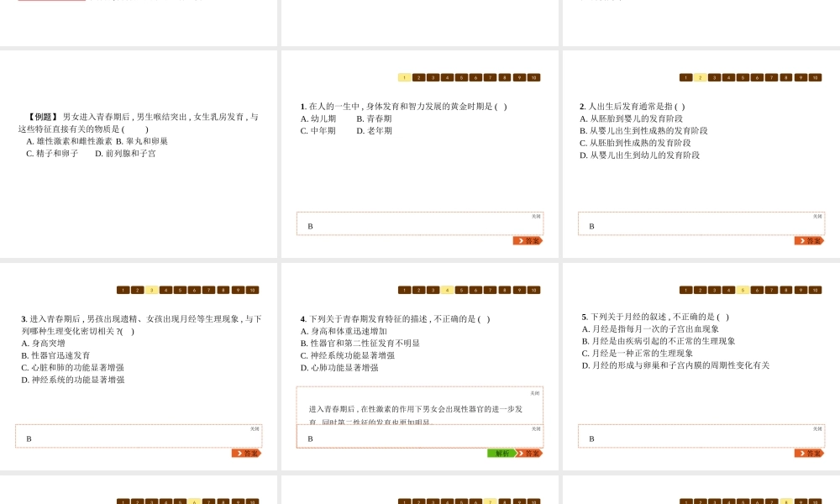Go to tab 6 from question 5 slide

(x=757, y=291)
